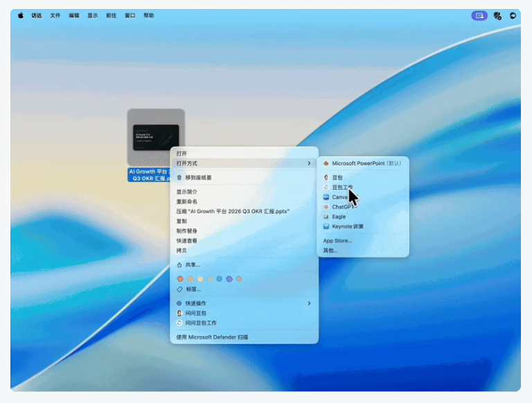The height and width of the screenshot is (403, 532).
Task: Choose 使用 Microsoft Defender 扫描
Action: pyautogui.click(x=245, y=337)
